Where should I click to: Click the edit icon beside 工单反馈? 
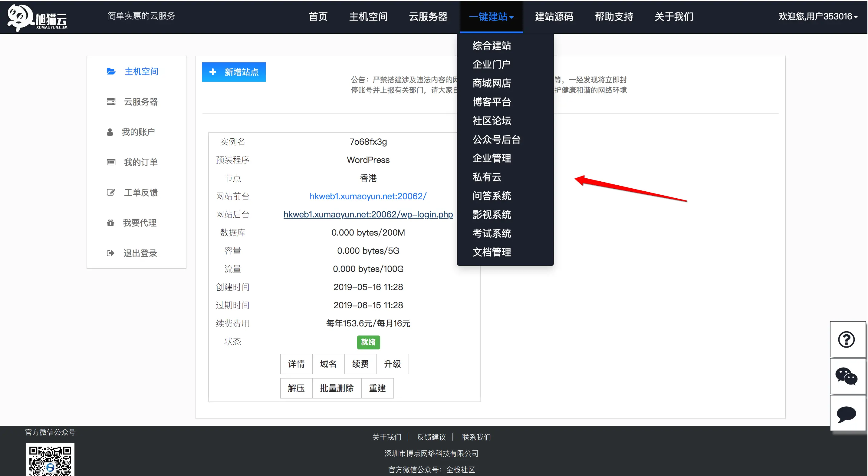[111, 193]
